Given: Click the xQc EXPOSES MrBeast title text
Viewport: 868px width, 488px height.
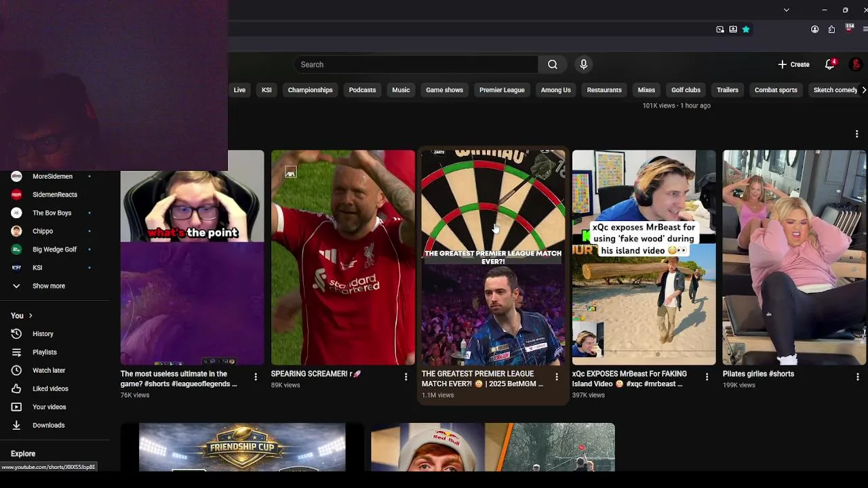Looking at the screenshot, I should 629,378.
